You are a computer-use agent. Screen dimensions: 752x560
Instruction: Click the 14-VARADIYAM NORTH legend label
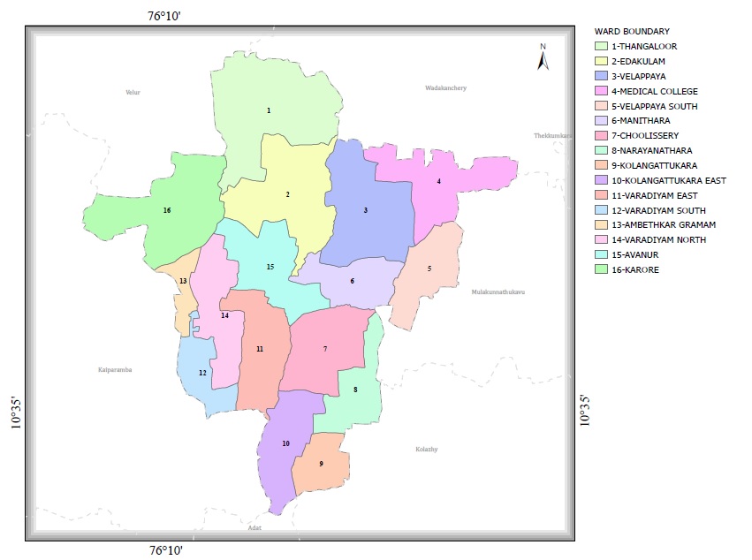point(658,239)
